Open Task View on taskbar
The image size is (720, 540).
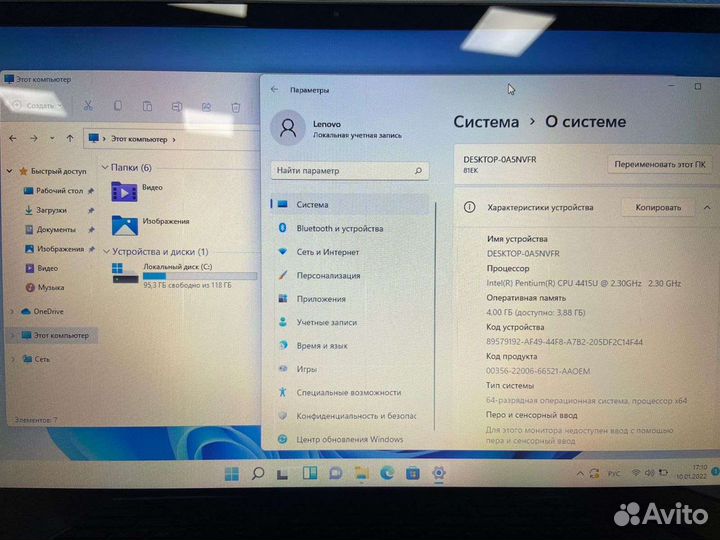point(282,474)
